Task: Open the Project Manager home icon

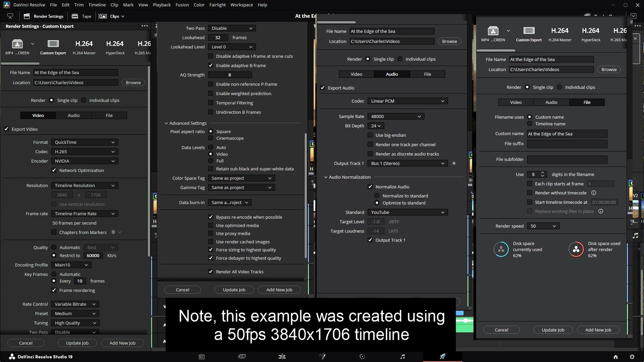Action: coord(616,357)
